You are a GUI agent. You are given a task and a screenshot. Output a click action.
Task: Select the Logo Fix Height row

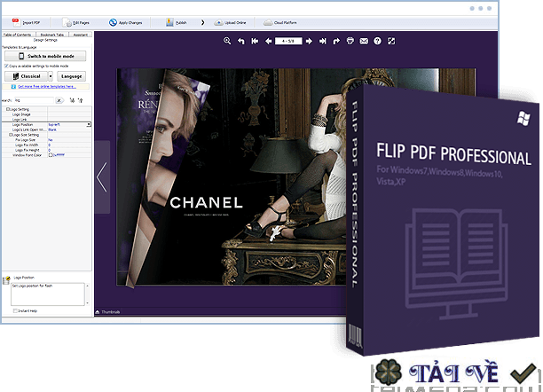point(47,150)
